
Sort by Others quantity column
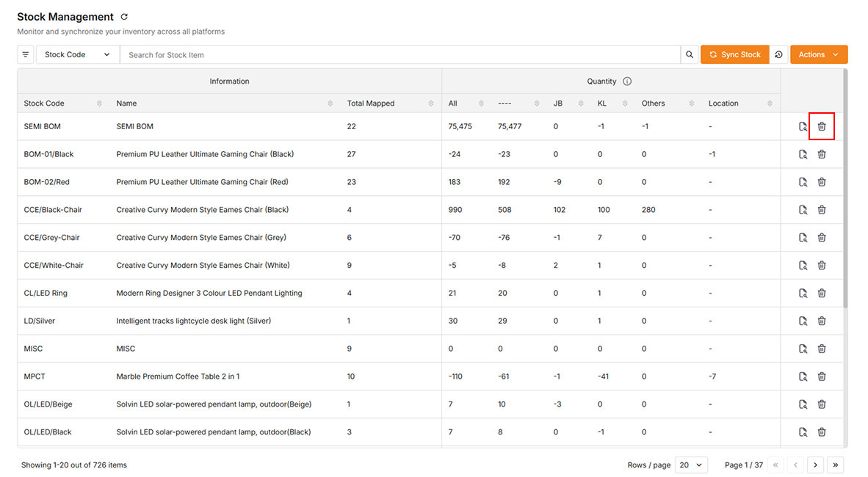pos(692,103)
